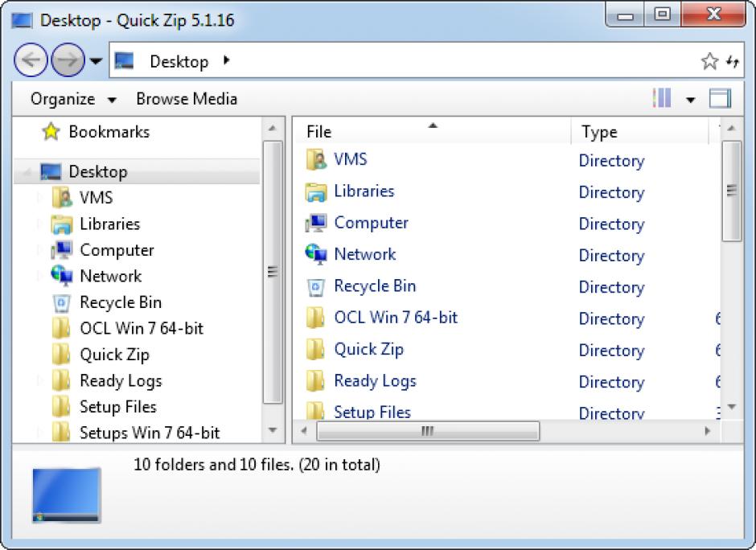Select Network name in file list
756x550 pixels.
click(x=365, y=254)
